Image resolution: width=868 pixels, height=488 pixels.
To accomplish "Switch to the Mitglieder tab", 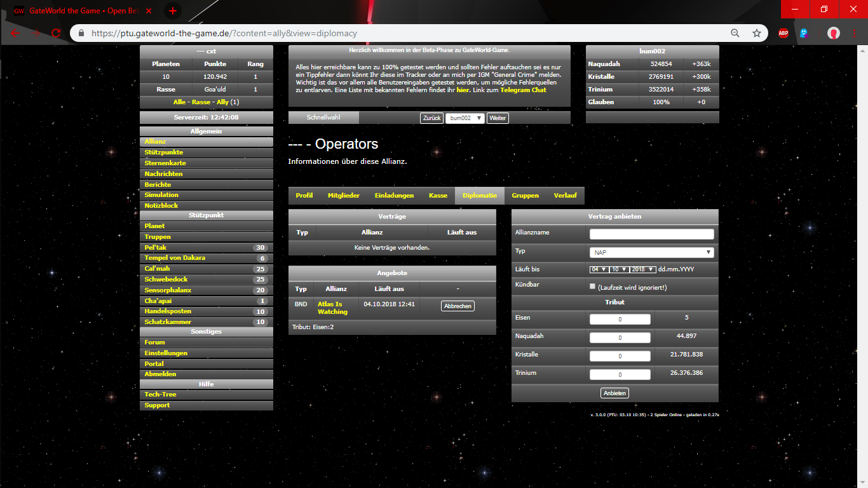I will (343, 196).
